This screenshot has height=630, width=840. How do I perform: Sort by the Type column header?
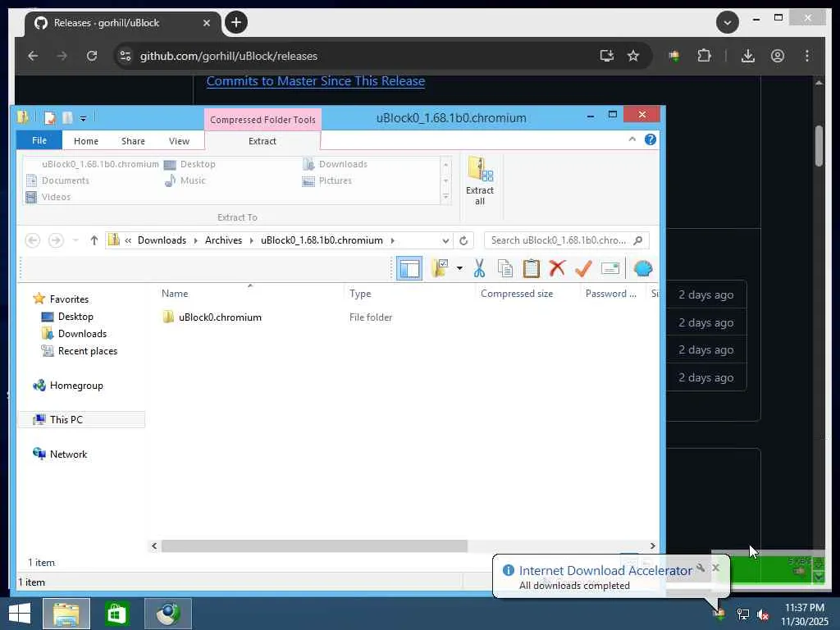click(x=360, y=294)
